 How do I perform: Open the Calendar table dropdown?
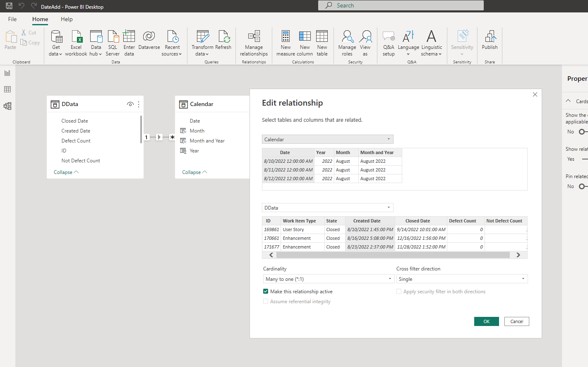(x=327, y=139)
